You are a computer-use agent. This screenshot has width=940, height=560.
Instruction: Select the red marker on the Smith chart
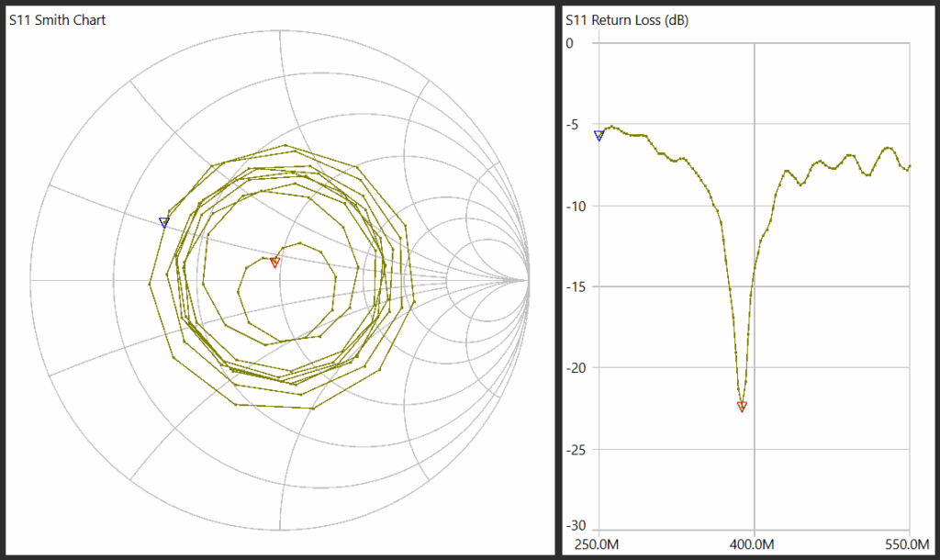tap(274, 263)
